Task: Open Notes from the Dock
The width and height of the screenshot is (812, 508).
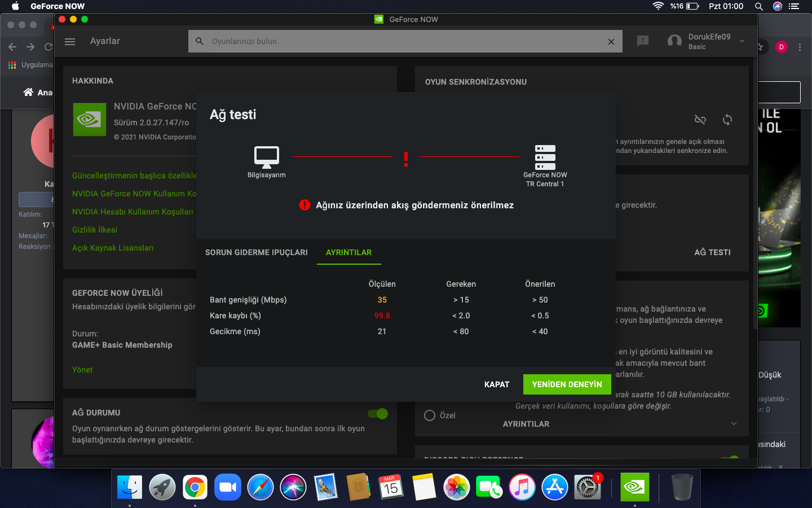Action: (x=424, y=487)
